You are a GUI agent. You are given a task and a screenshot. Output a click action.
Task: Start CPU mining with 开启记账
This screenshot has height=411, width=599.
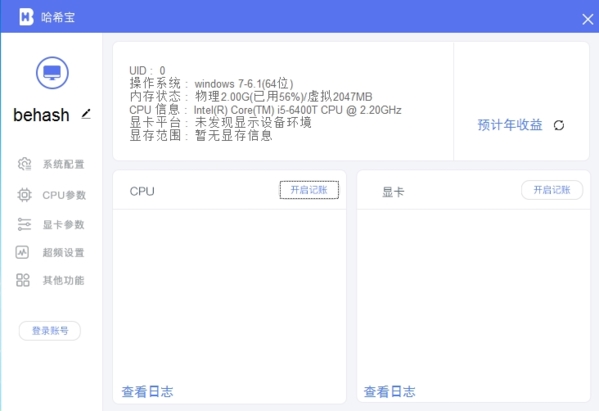coord(309,190)
